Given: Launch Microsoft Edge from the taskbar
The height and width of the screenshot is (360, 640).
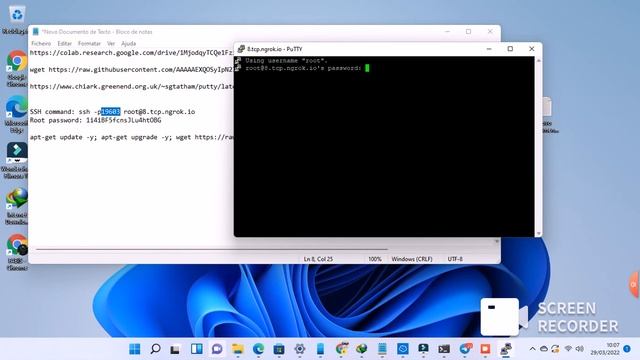Looking at the screenshot, I should tap(258, 349).
